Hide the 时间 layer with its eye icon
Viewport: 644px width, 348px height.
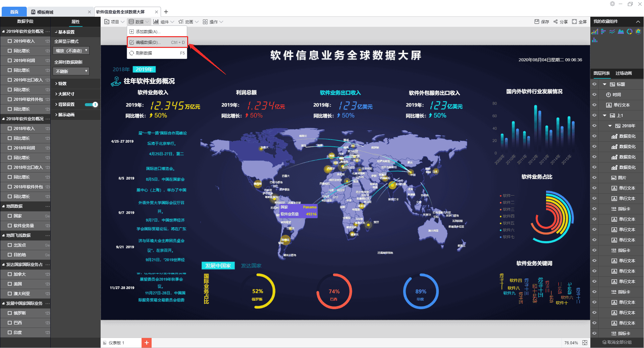pyautogui.click(x=594, y=95)
